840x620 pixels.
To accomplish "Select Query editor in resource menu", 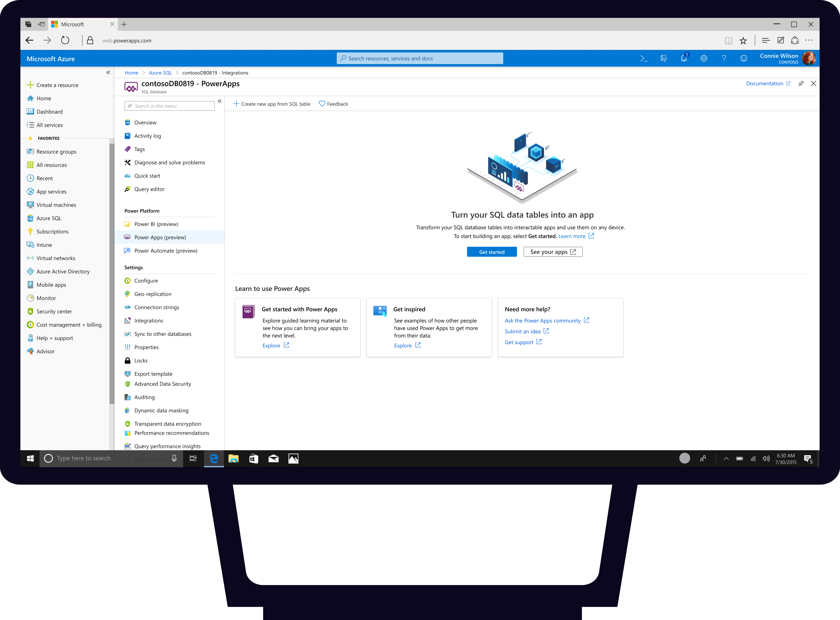I will pos(149,189).
